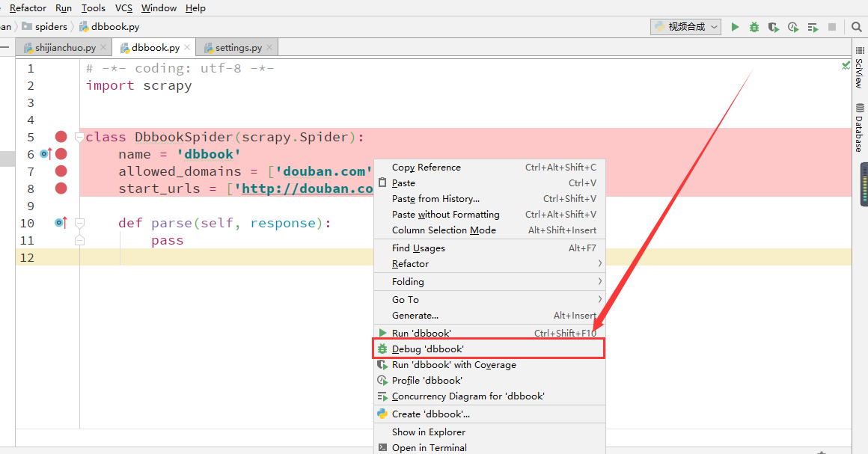Remove breakpoint on line 8
This screenshot has height=454, width=868.
(x=61, y=188)
